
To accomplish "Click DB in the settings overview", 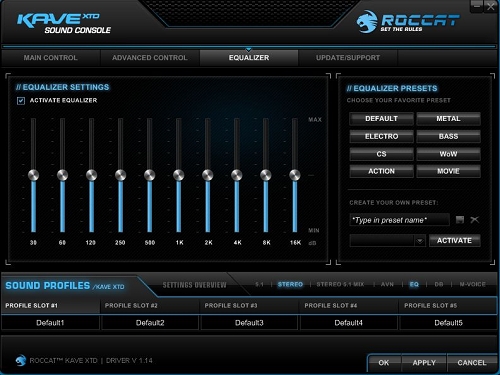I will click(x=439, y=284).
